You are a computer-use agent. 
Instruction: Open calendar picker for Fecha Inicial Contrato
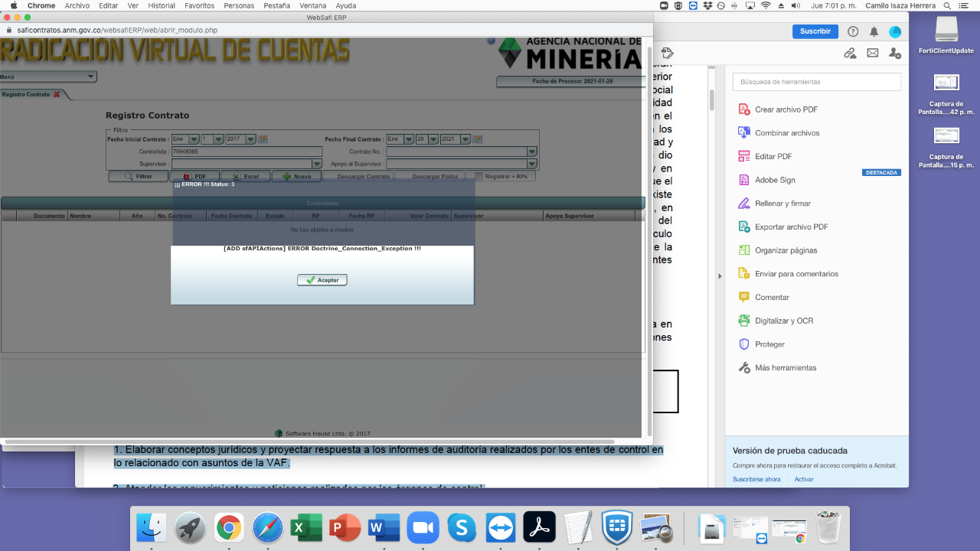pyautogui.click(x=263, y=139)
